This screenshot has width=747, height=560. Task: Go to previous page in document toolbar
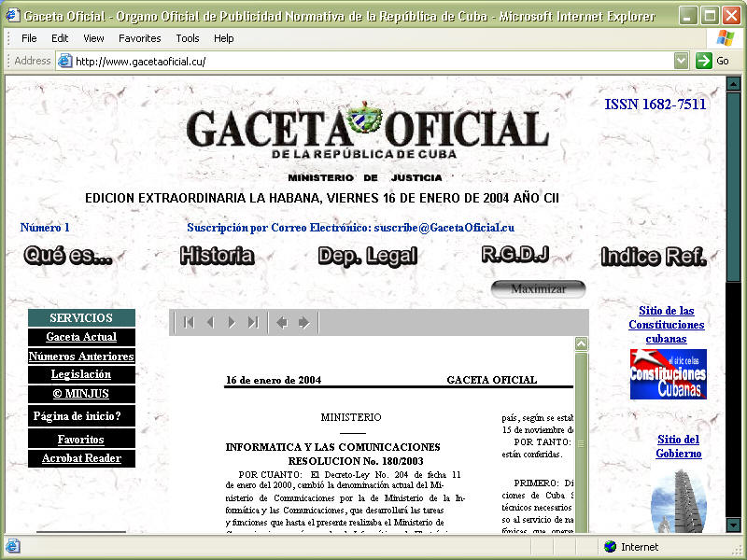click(210, 322)
